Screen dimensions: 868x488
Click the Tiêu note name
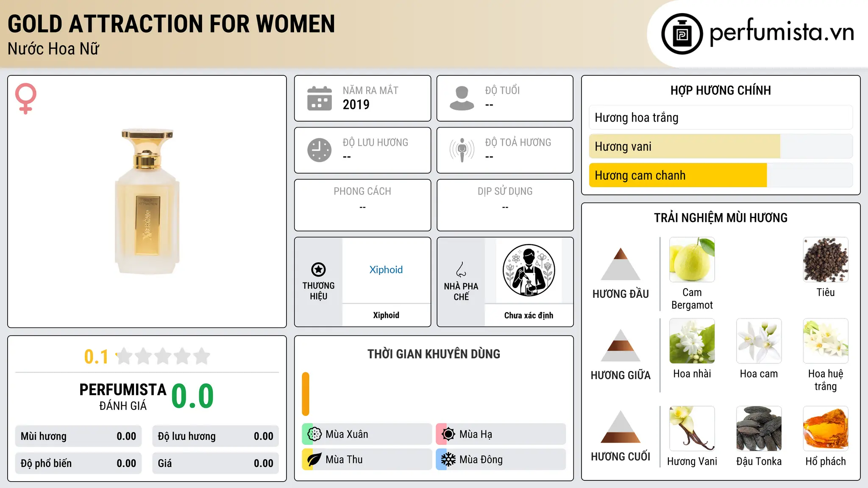pyautogui.click(x=826, y=292)
